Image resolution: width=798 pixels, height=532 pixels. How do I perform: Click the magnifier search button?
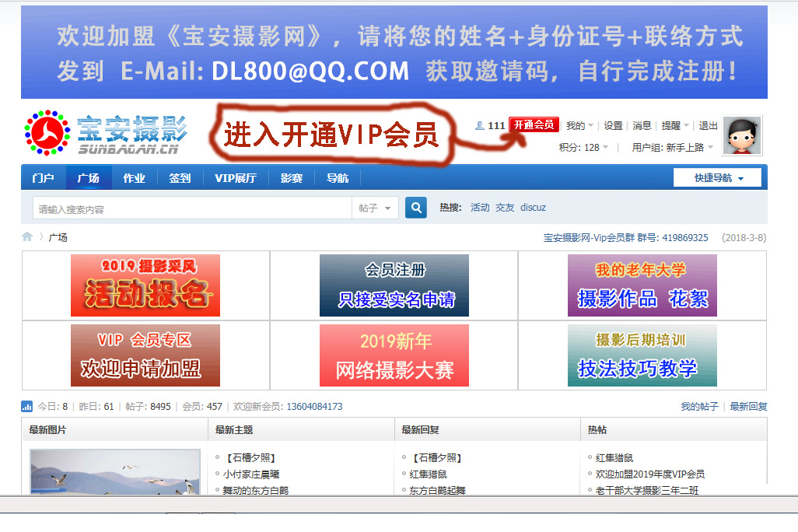tap(416, 208)
